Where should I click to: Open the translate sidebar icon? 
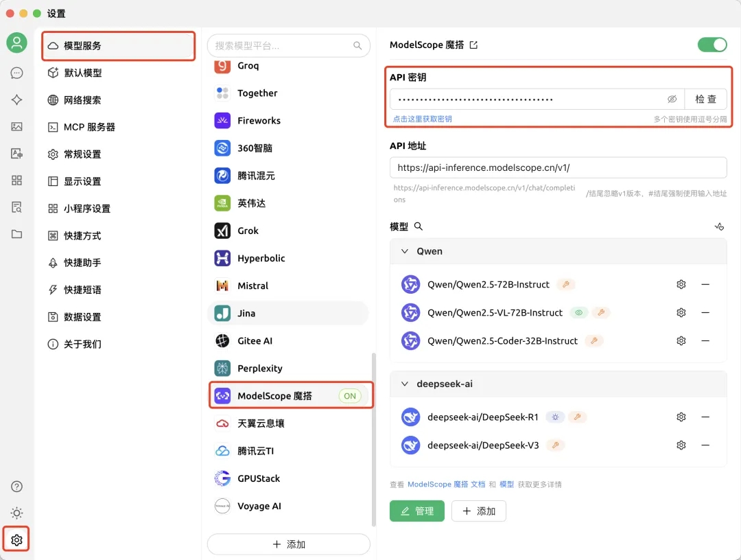point(16,154)
